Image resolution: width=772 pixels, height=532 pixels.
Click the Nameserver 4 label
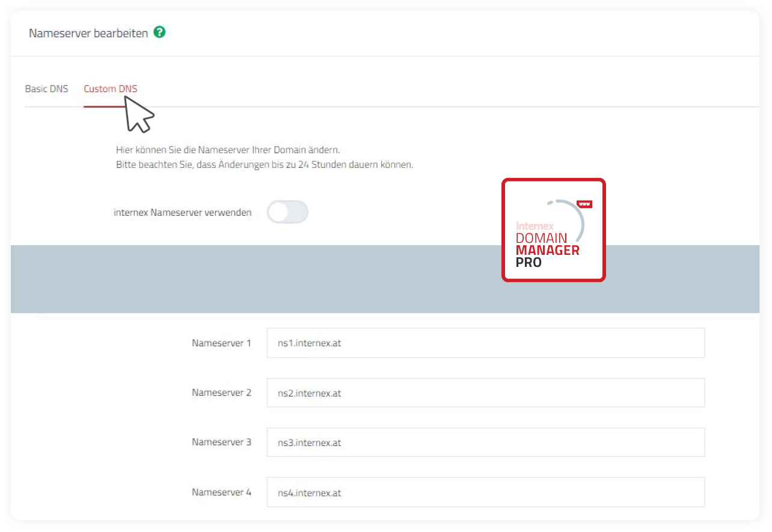222,492
